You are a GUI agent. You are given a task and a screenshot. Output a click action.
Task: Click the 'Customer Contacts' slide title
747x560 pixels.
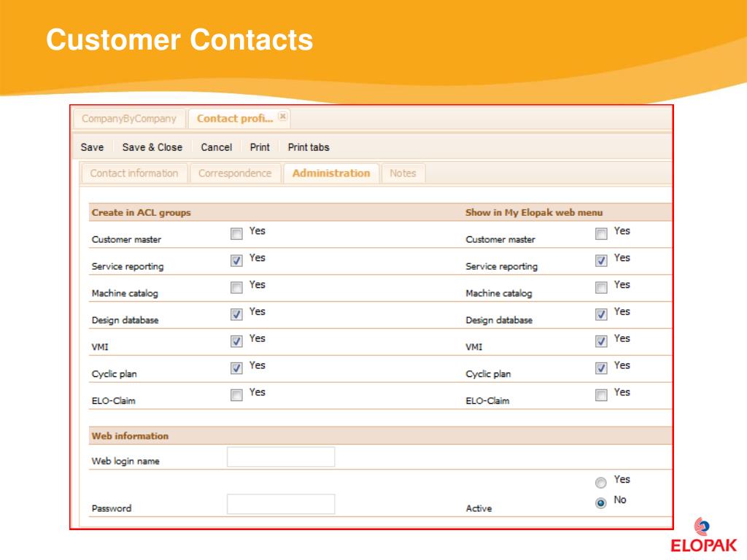point(179,39)
